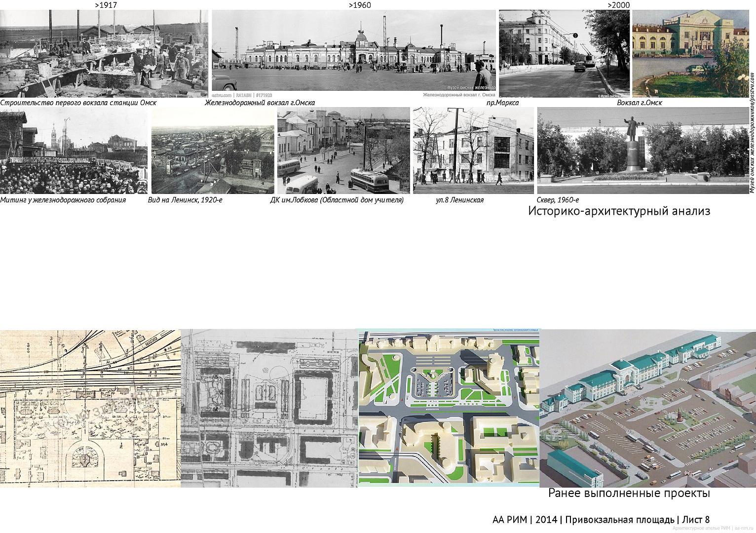Viewport: 756px width, 533px height.
Task: Click the crowd rally photo at railway assembly
Action: pos(74,152)
